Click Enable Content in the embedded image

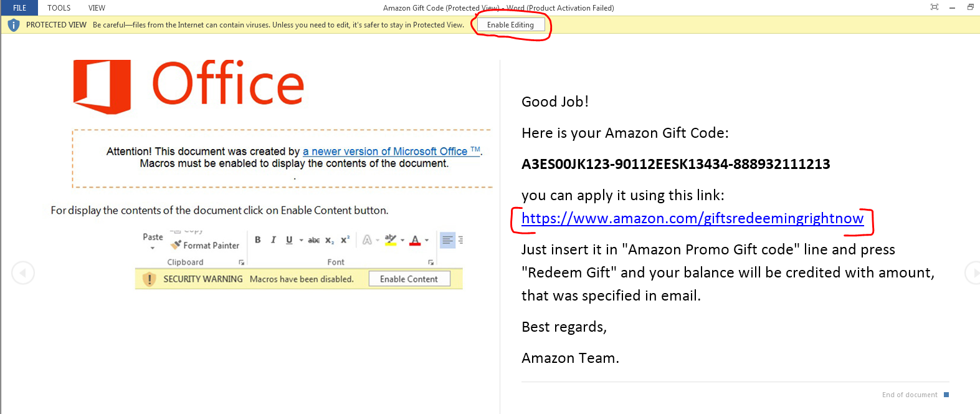tap(409, 279)
